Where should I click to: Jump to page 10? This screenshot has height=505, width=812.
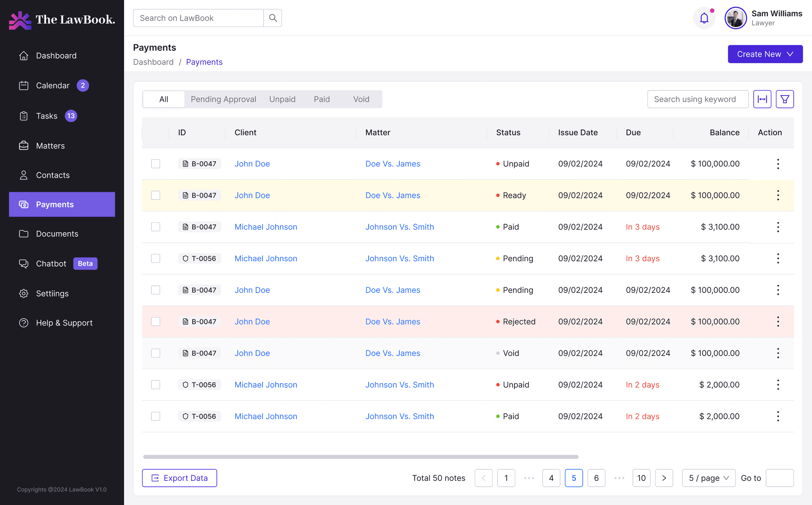(x=642, y=478)
